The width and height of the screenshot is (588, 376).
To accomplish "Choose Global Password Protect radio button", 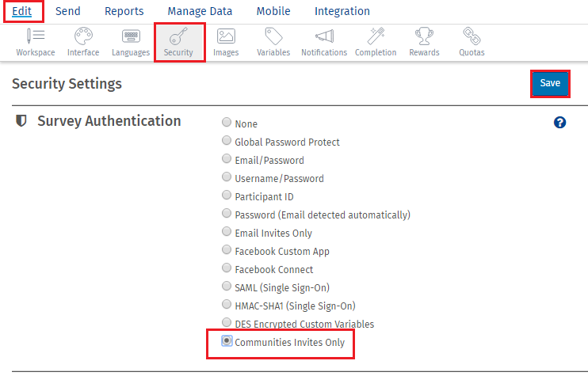I will tap(227, 142).
